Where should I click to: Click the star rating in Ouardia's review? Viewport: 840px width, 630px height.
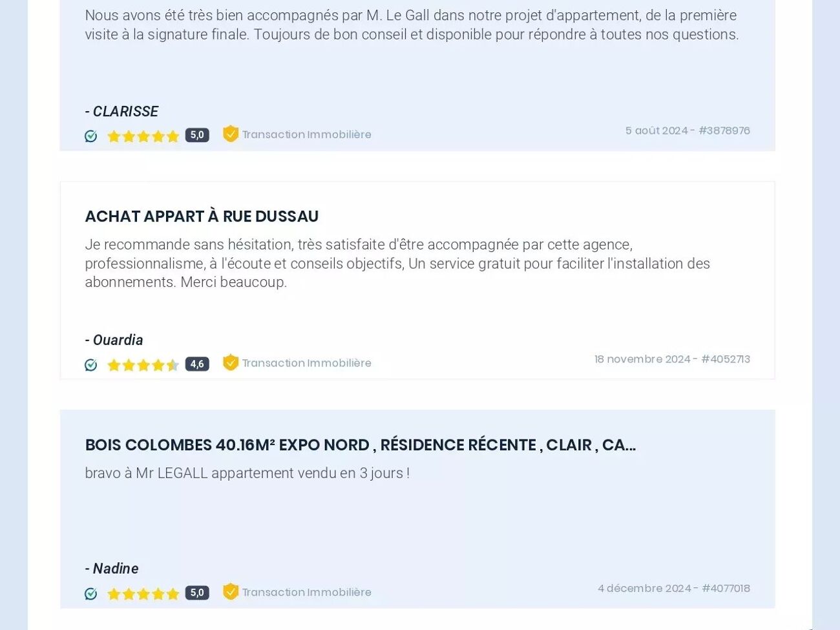[x=143, y=365]
